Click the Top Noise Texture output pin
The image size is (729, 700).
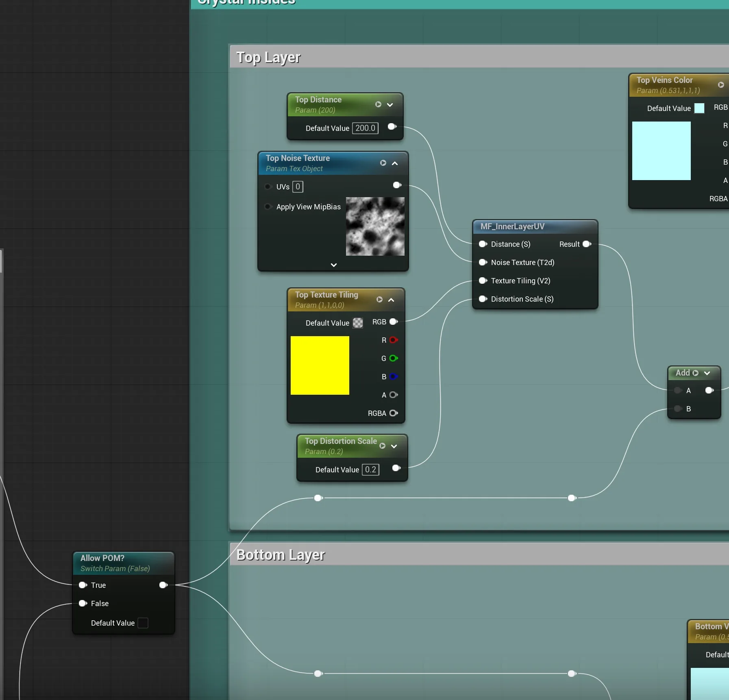click(397, 185)
